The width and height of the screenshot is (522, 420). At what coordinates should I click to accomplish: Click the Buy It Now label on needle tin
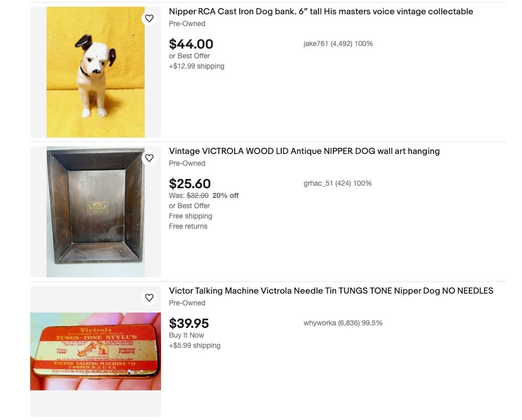(x=187, y=335)
